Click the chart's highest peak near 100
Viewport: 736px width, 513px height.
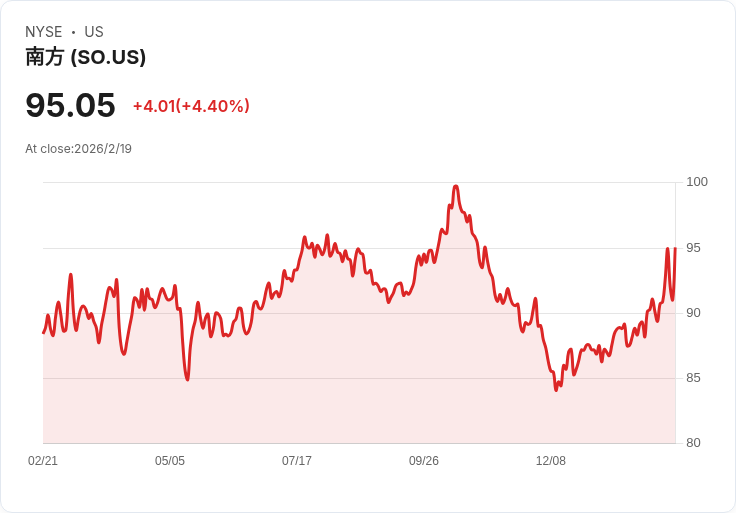point(456,186)
